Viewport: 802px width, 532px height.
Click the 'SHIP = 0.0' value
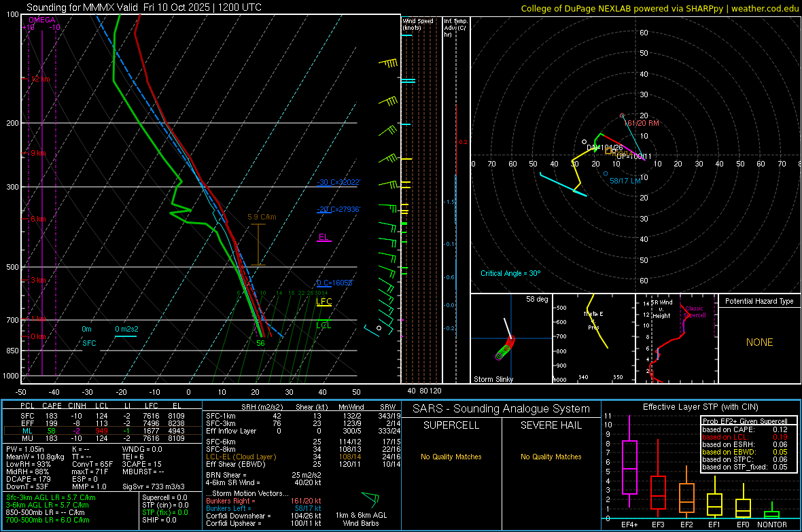[x=159, y=520]
